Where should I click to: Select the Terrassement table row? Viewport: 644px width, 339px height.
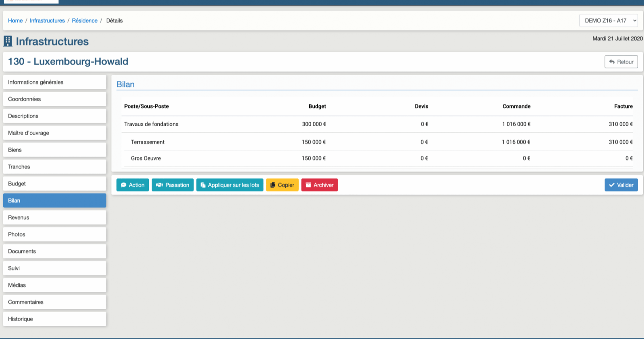[148, 142]
